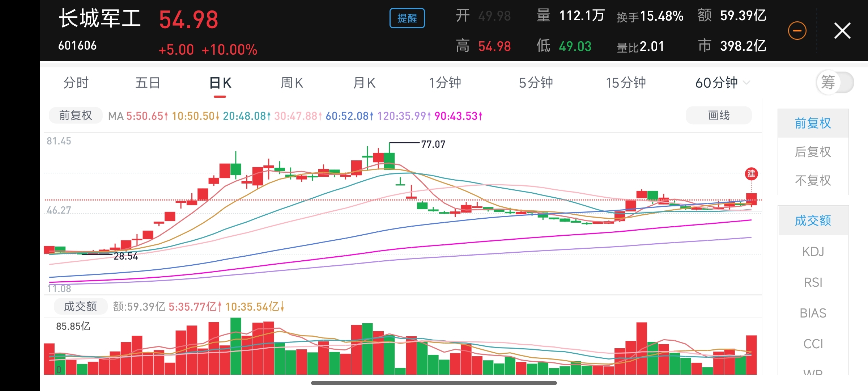
Task: Select the KDJ indicator
Action: pos(813,252)
